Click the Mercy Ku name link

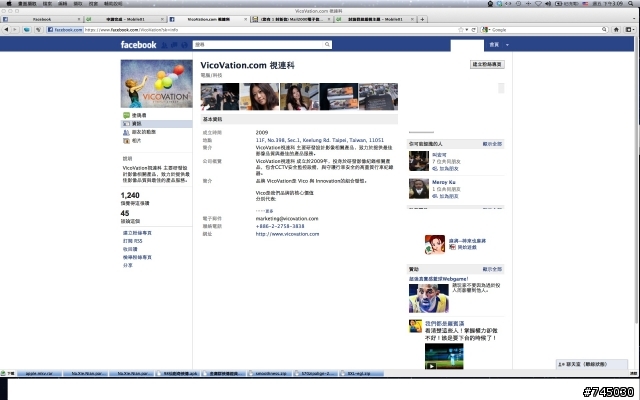click(x=444, y=182)
